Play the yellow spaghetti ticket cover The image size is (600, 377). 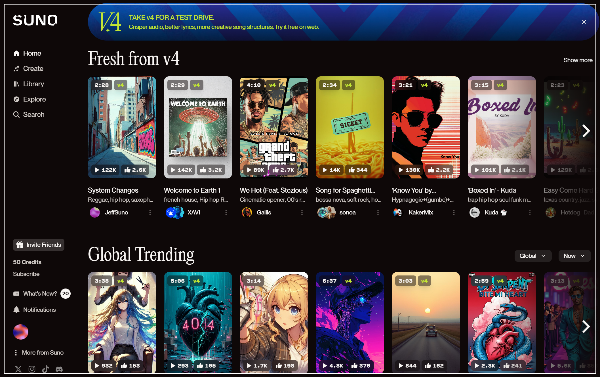click(x=350, y=127)
